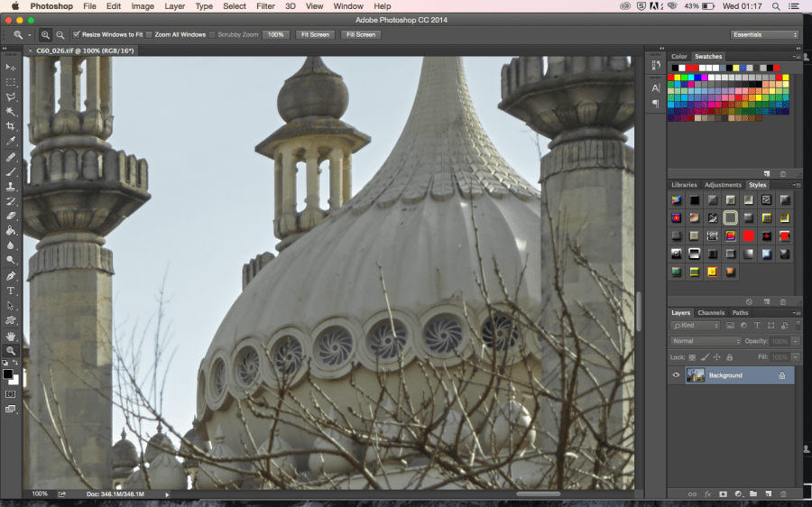
Task: Open the Paragraph panel icon
Action: click(656, 103)
